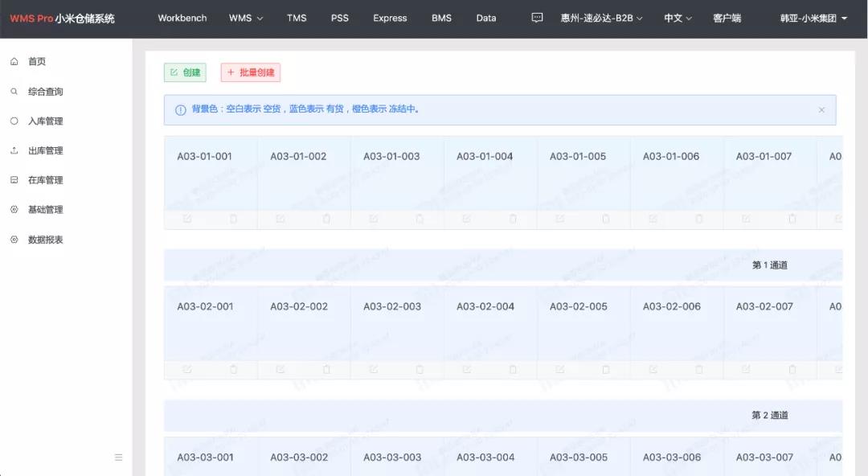This screenshot has height=476, width=868.
Task: Open the 中文 language dropdown
Action: pos(678,18)
